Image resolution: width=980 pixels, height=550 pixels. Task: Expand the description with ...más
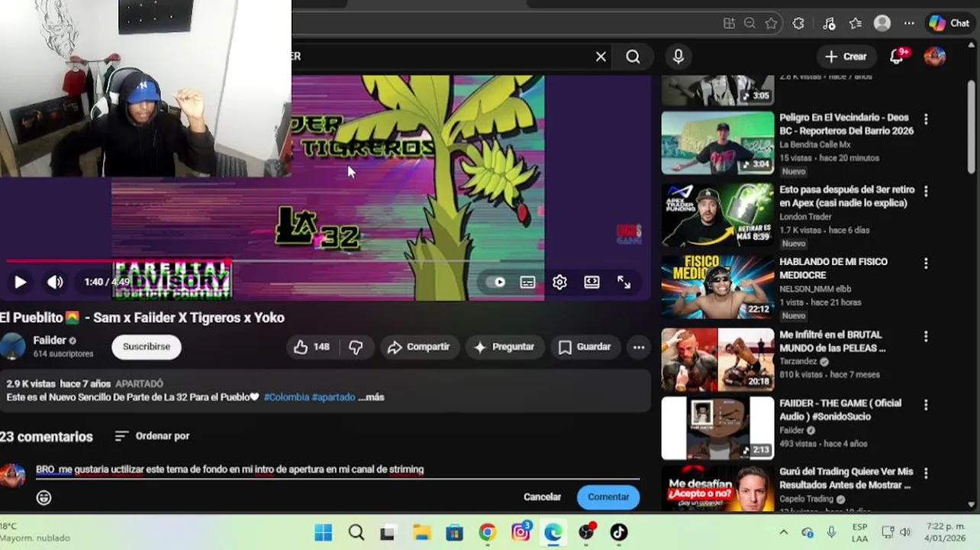(371, 397)
